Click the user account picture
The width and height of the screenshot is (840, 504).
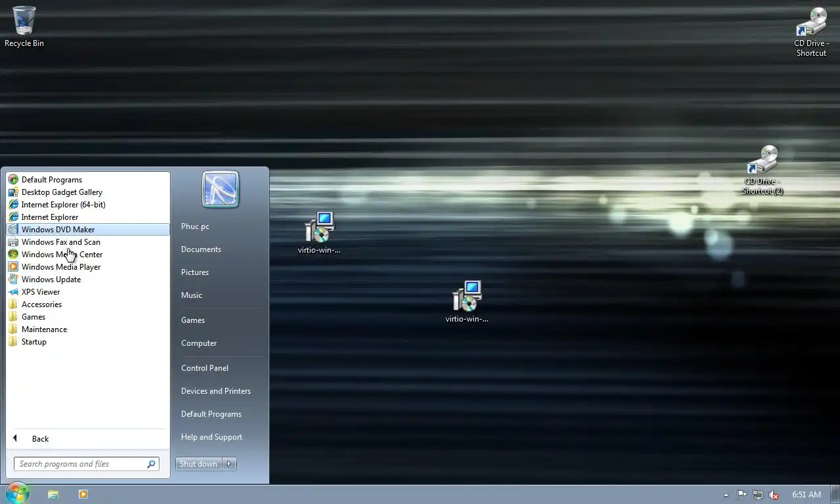click(220, 189)
